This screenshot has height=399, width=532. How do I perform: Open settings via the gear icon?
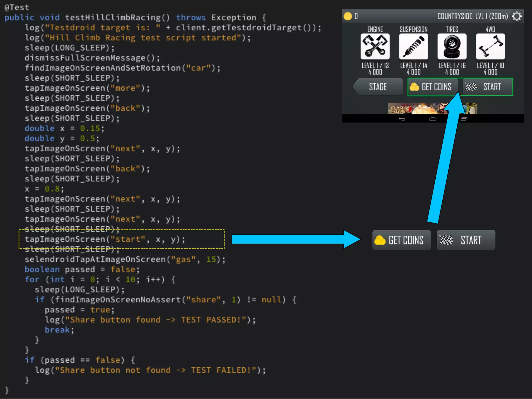pos(517,16)
